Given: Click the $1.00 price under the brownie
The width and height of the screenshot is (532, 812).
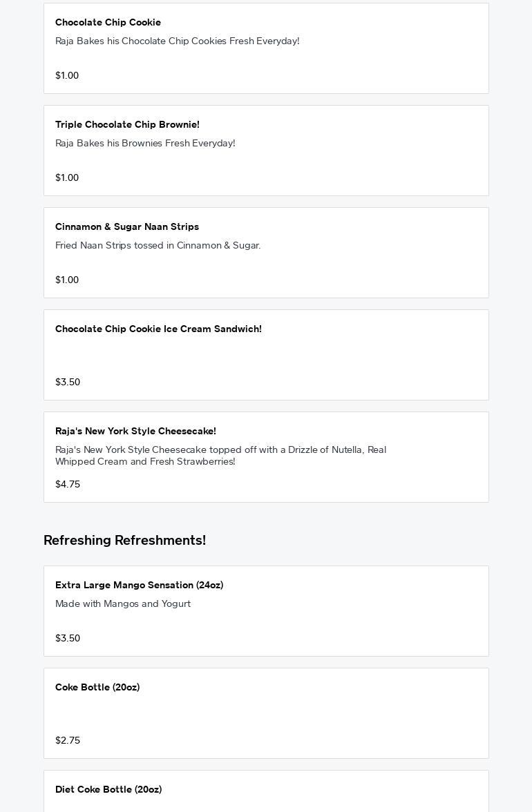Looking at the screenshot, I should (x=67, y=178).
